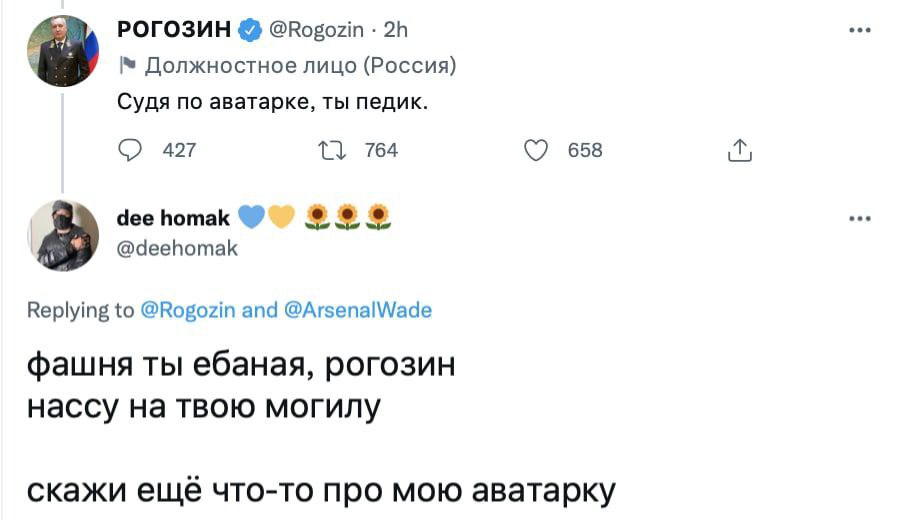Click the РОГОЗИН display name
Image resolution: width=898 pixels, height=520 pixels.
coord(176,31)
